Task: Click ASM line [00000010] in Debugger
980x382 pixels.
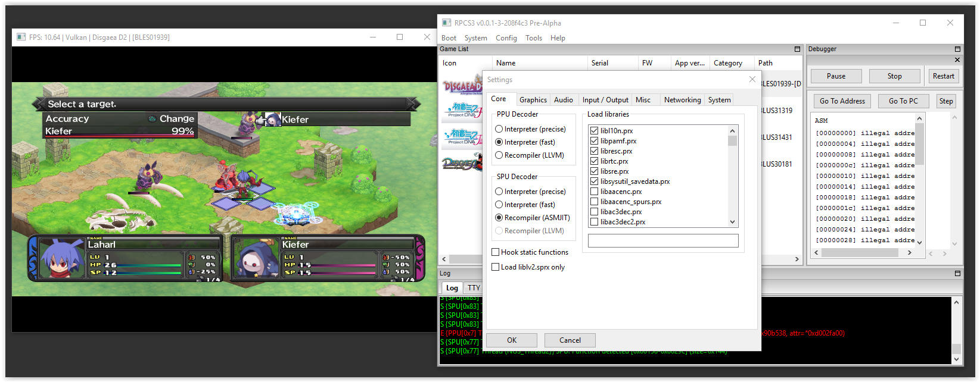Action: [x=864, y=176]
